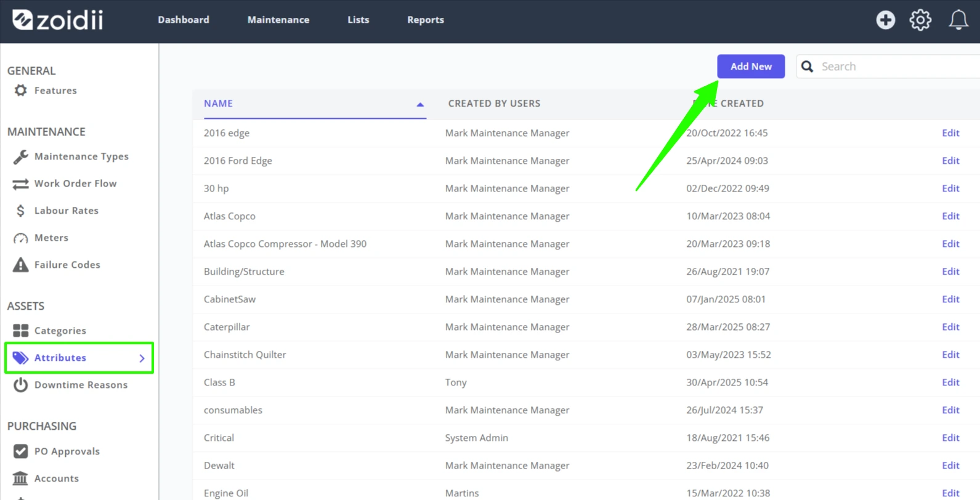Image resolution: width=980 pixels, height=500 pixels.
Task: Click the Add New button
Action: [x=750, y=67]
